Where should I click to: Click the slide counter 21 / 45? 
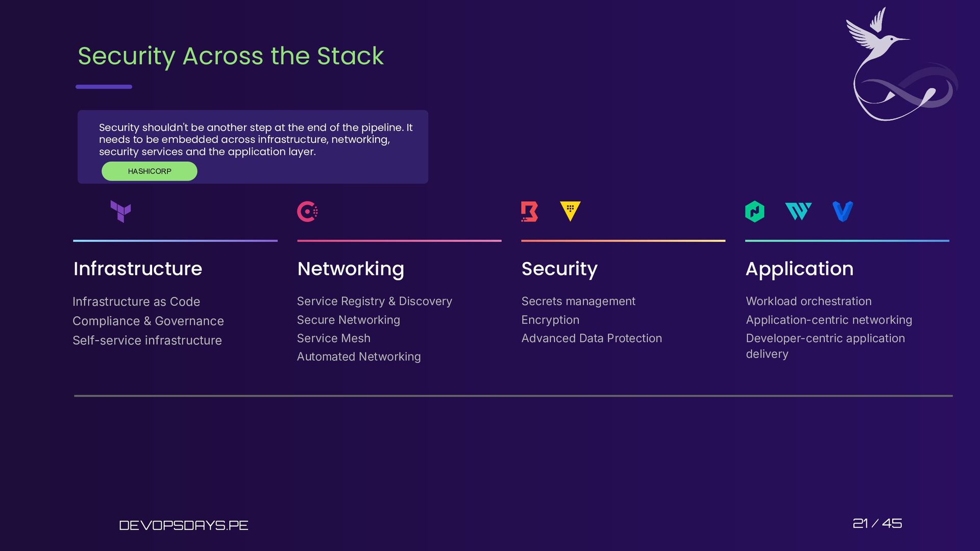877,523
